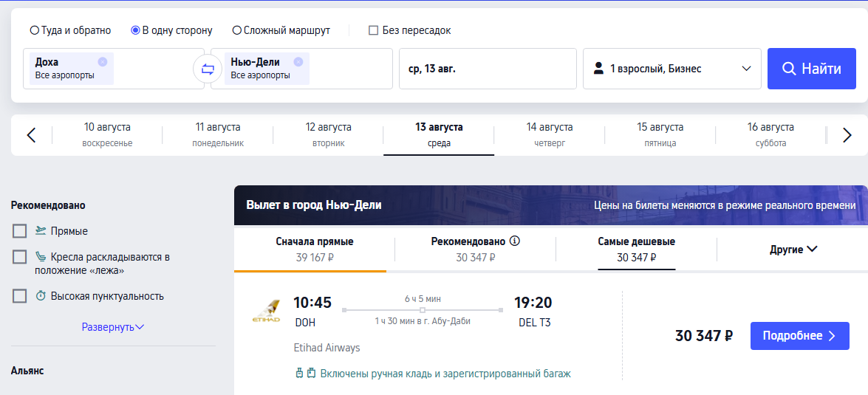This screenshot has width=868, height=395.
Task: Remove Нью-Дели destination with x icon
Action: (x=298, y=62)
